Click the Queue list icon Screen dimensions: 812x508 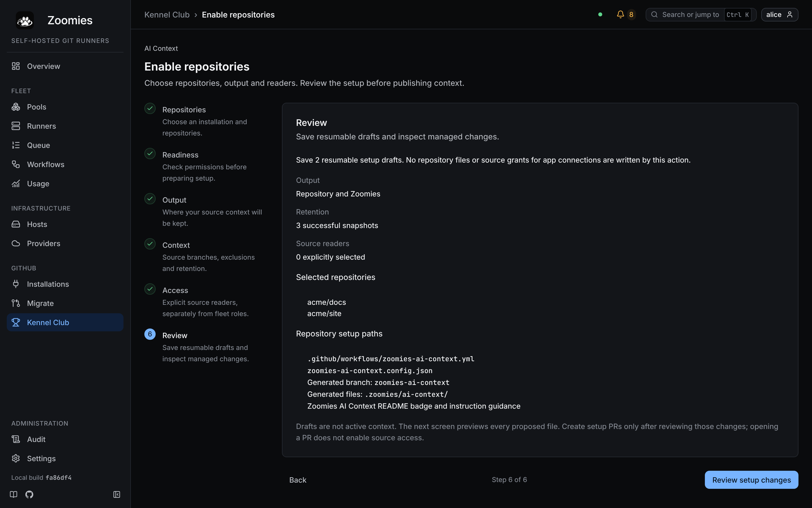click(x=16, y=145)
